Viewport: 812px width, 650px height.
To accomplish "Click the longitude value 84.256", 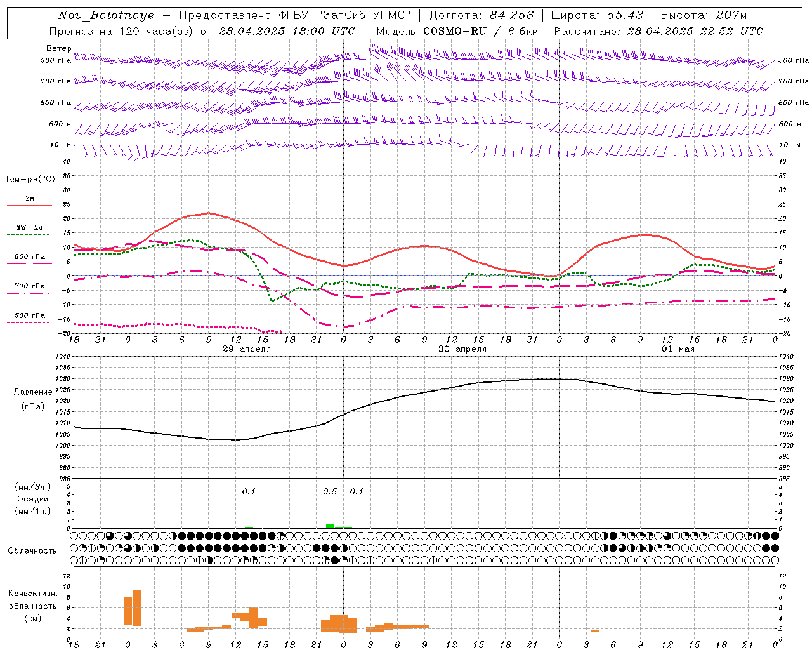I will tap(512, 15).
